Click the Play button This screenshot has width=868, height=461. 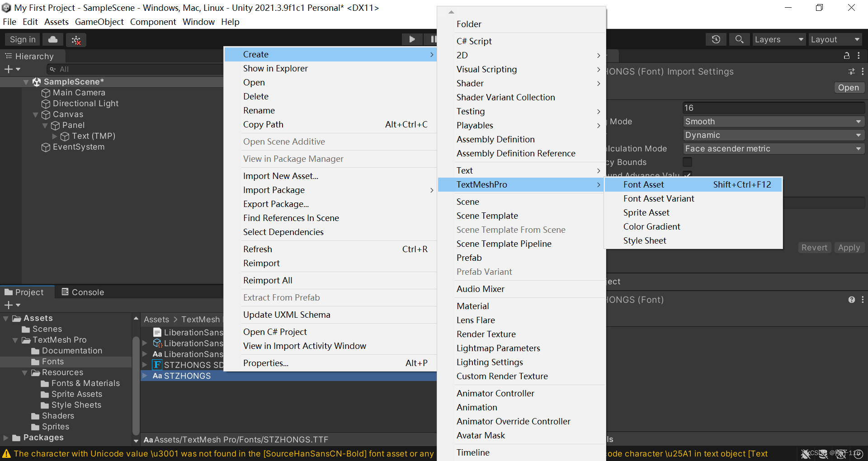click(412, 39)
